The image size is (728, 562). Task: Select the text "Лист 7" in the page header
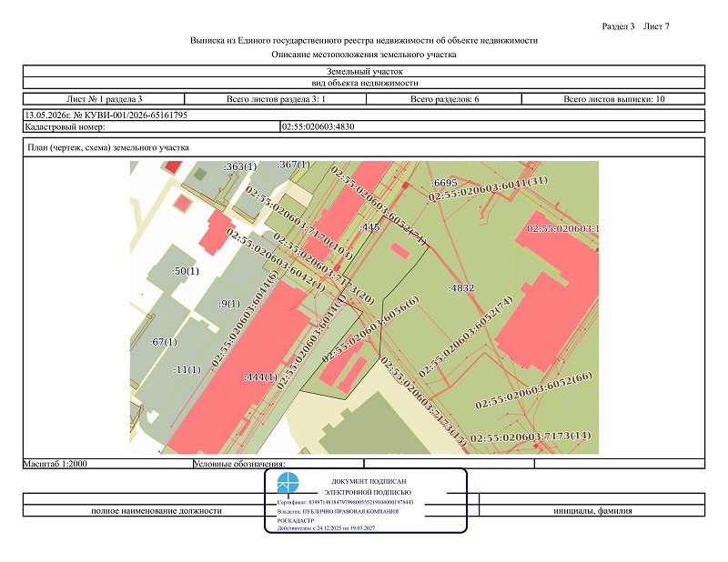tap(656, 26)
